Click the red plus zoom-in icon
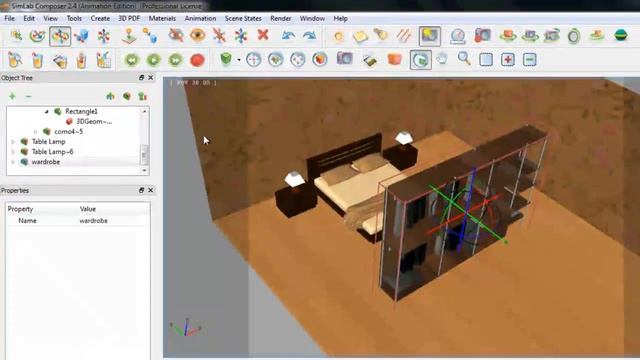The height and width of the screenshot is (360, 640). 508,60
